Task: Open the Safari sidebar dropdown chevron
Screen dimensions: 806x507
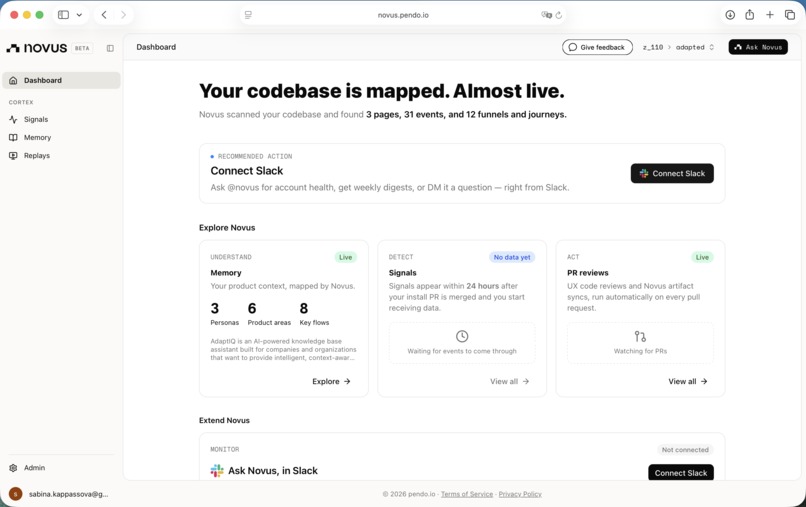Action: click(x=79, y=15)
